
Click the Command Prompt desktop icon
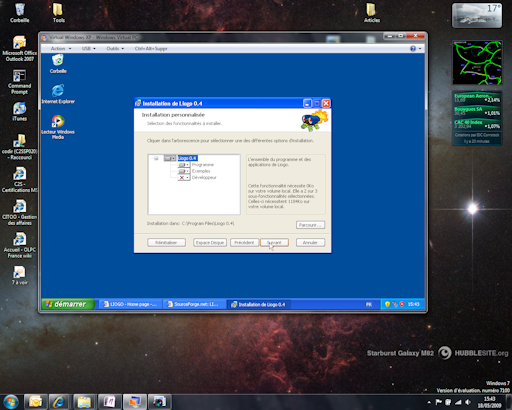(x=20, y=82)
